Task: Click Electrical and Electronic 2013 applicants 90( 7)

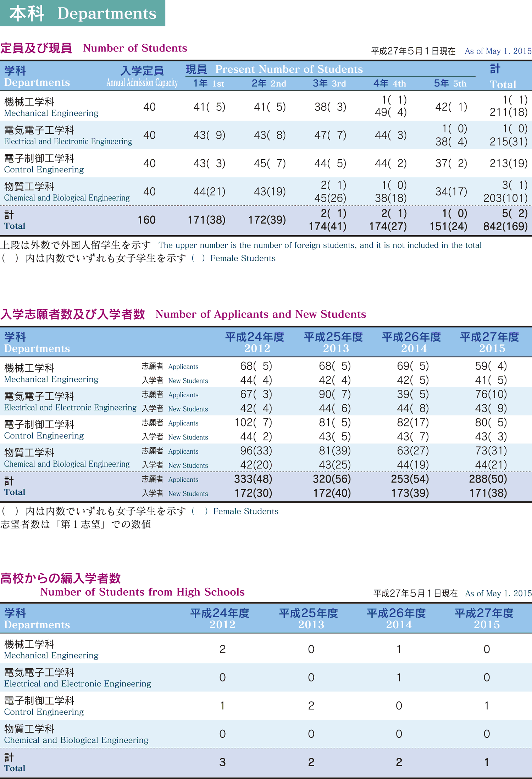Action: click(335, 394)
